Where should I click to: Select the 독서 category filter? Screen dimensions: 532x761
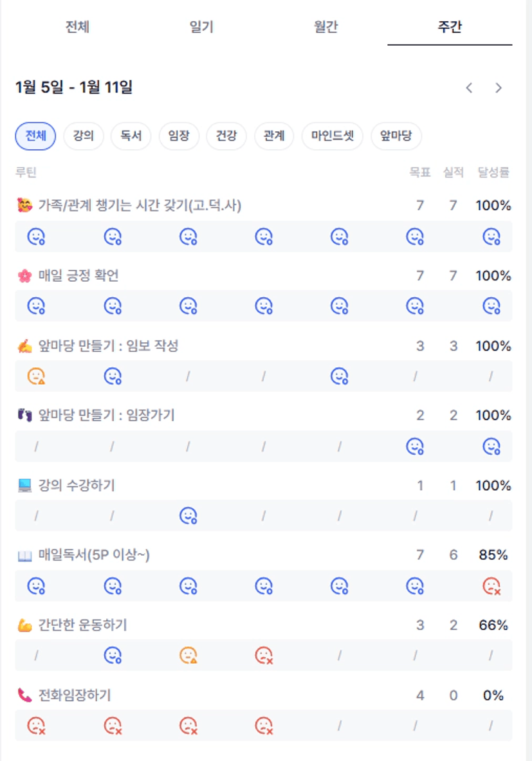(131, 136)
